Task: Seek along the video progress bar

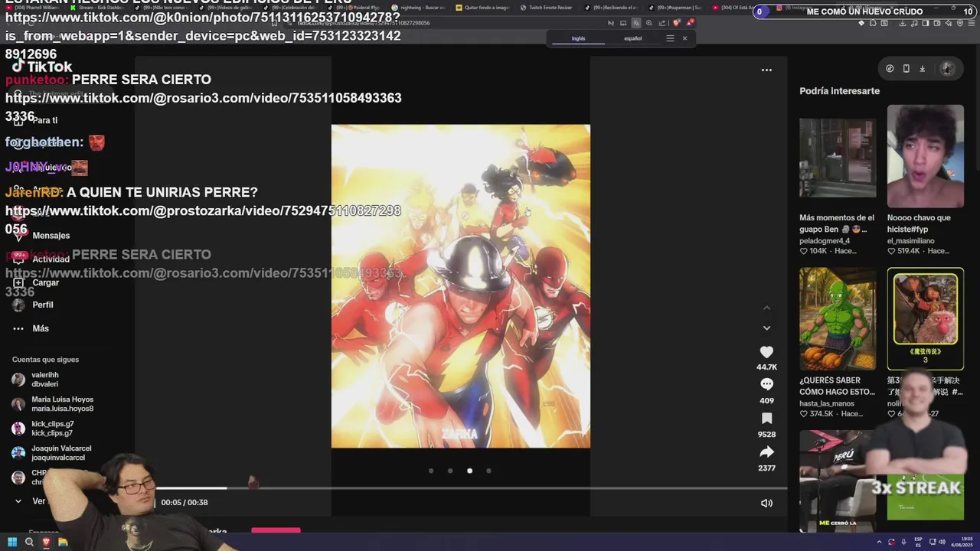Action: [x=471, y=487]
